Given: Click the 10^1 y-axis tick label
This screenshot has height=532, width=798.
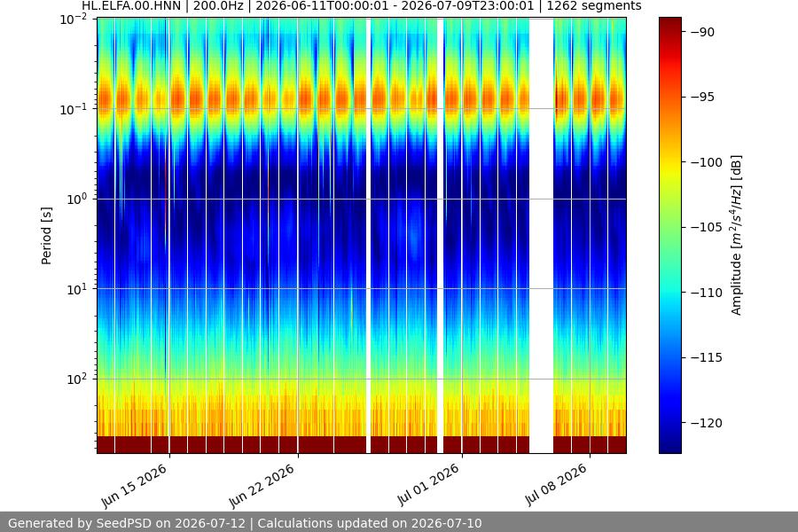Looking at the screenshot, I should 77,289.
